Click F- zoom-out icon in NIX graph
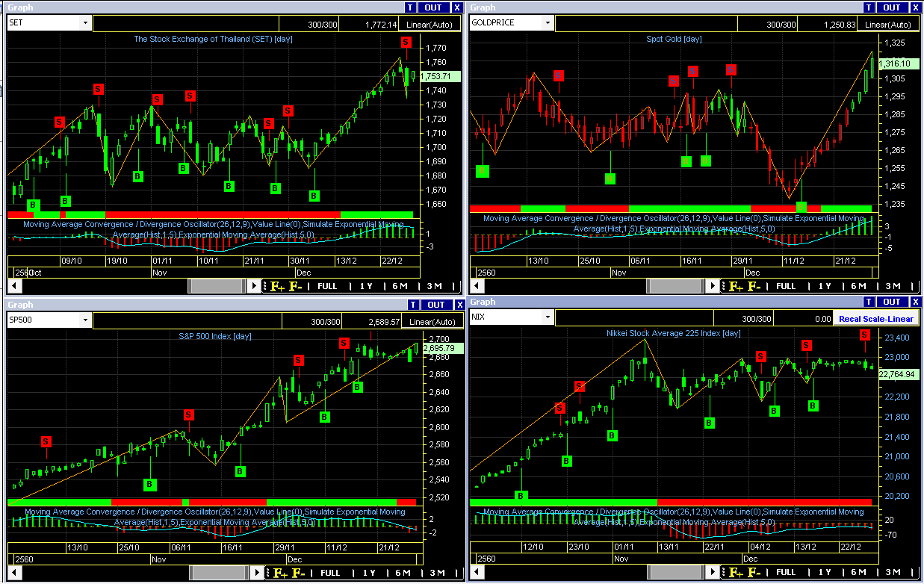The height and width of the screenshot is (584, 924). click(754, 572)
